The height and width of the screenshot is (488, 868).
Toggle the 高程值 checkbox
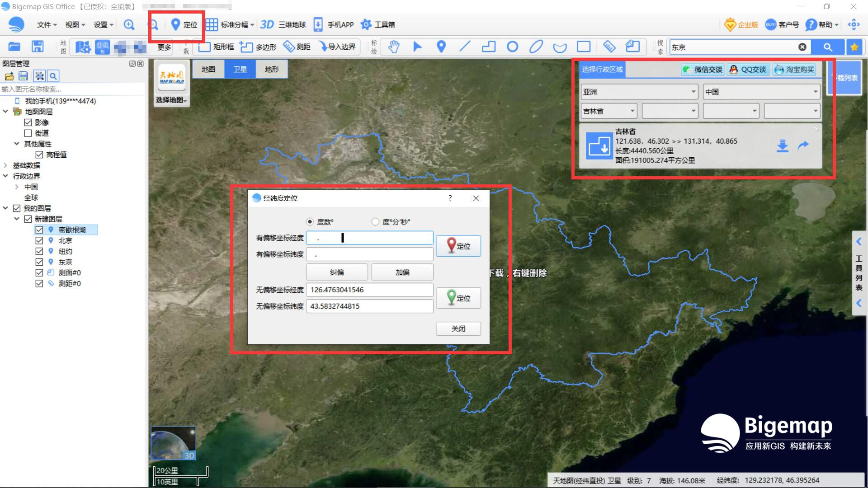39,155
